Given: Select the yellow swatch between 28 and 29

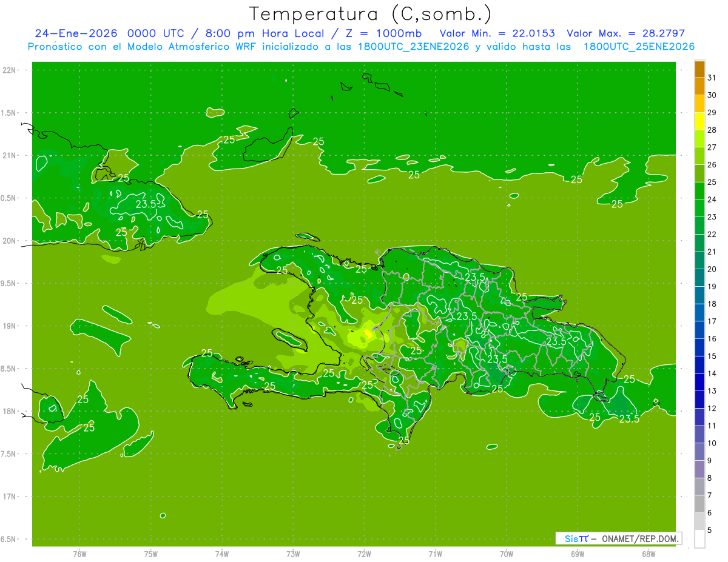Looking at the screenshot, I should point(699,121).
